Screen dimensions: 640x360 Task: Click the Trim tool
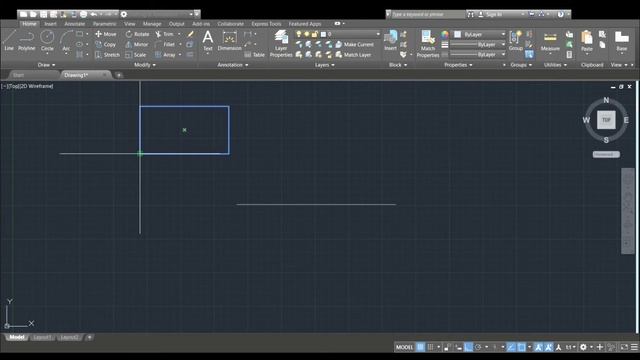[164, 34]
